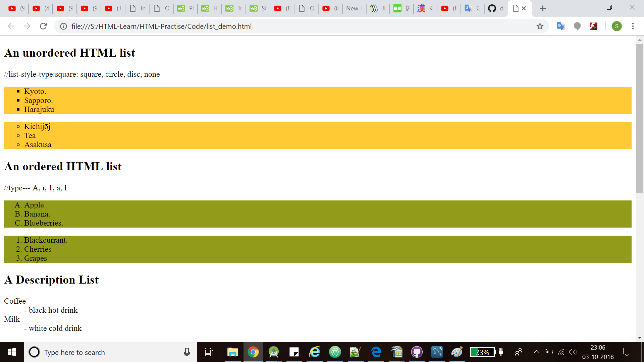Image resolution: width=644 pixels, height=362 pixels.
Task: Open the red Zotero-style extension icon
Action: pyautogui.click(x=594, y=26)
